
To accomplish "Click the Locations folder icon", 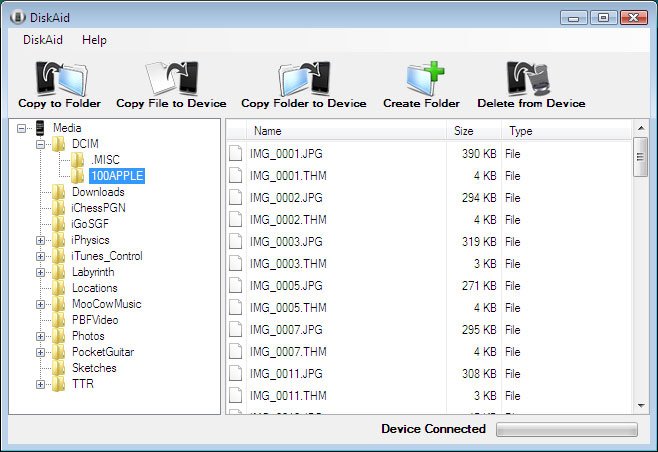I will 59,288.
